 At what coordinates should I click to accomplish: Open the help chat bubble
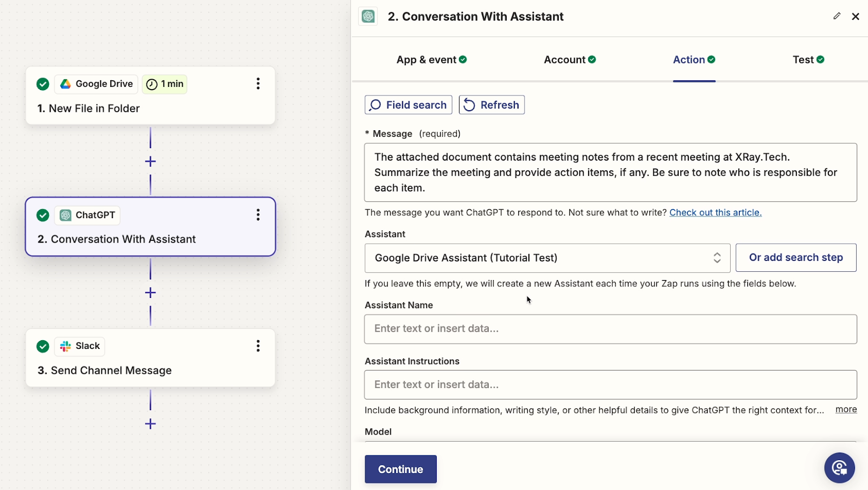pyautogui.click(x=839, y=468)
